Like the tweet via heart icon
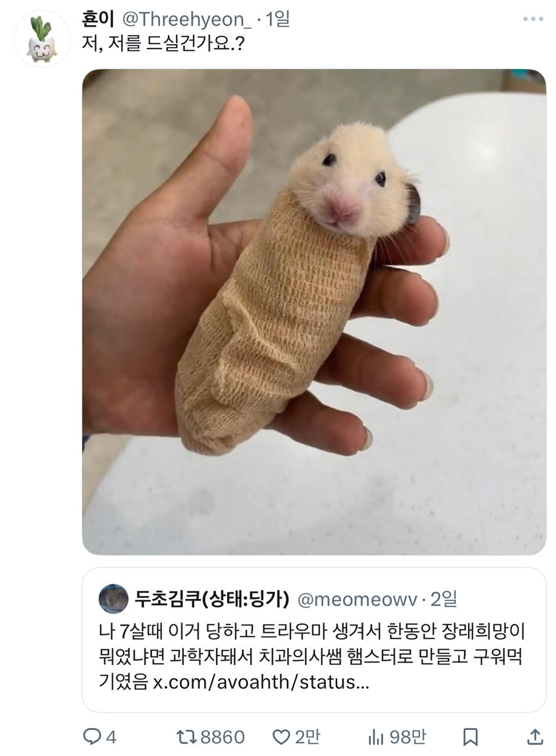Screen dimensions: 556x756 point(280,737)
